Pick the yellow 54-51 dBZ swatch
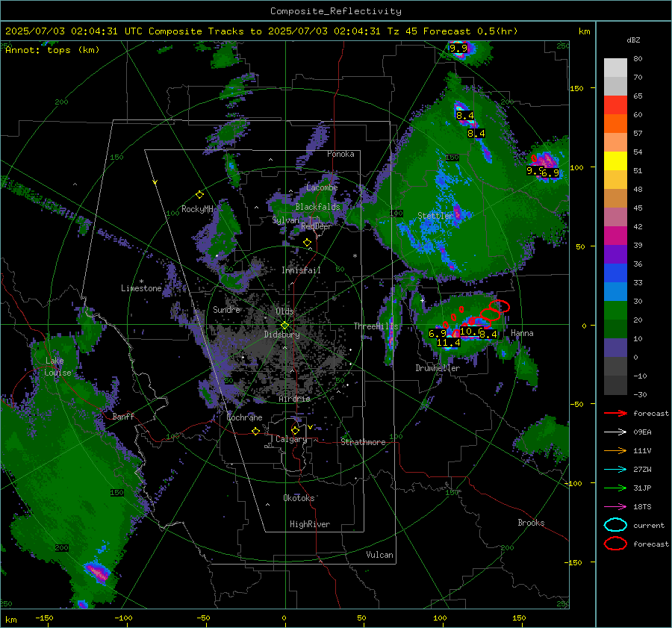 click(615, 161)
